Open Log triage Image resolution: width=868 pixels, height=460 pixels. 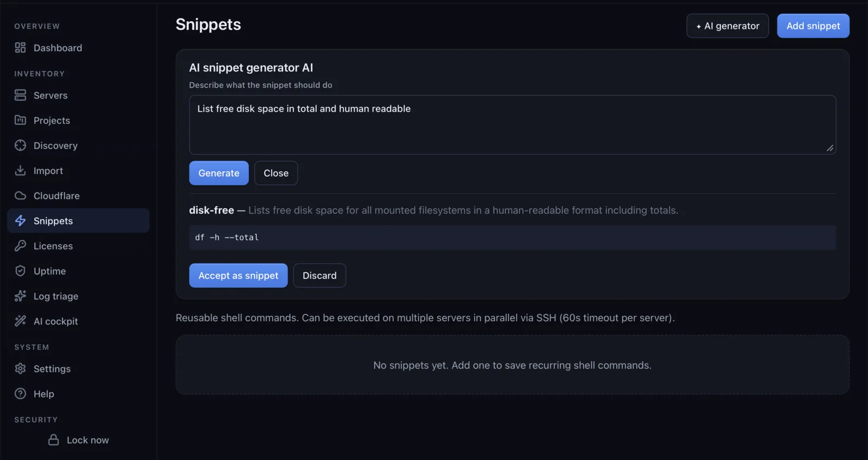pos(78,296)
